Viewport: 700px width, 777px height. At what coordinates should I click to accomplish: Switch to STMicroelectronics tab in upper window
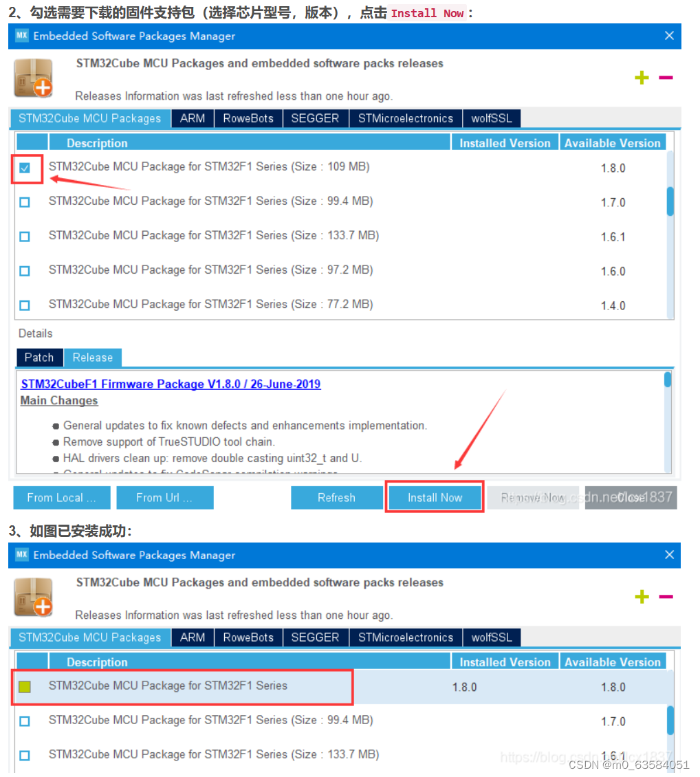[x=406, y=118]
